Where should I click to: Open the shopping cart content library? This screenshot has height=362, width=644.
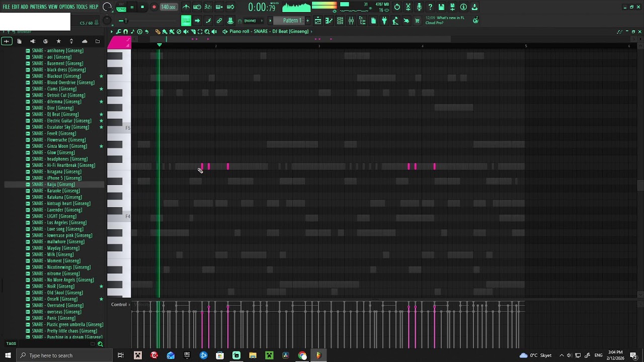[x=417, y=21]
